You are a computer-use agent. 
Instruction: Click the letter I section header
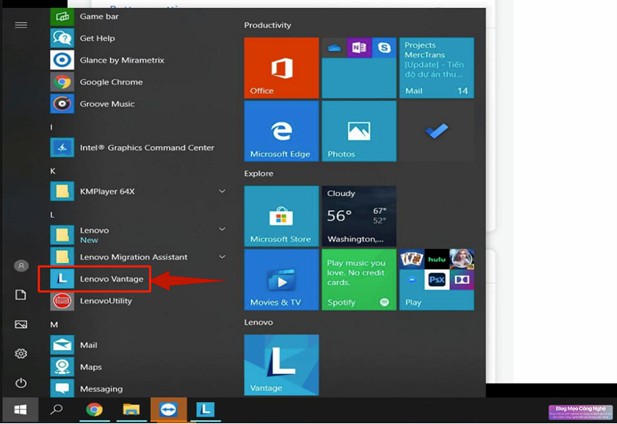pyautogui.click(x=51, y=127)
